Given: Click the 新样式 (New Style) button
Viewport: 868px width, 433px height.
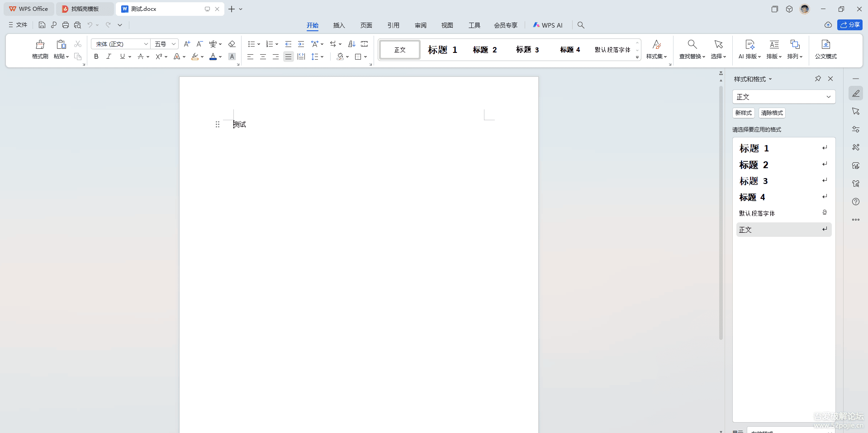Looking at the screenshot, I should point(743,113).
